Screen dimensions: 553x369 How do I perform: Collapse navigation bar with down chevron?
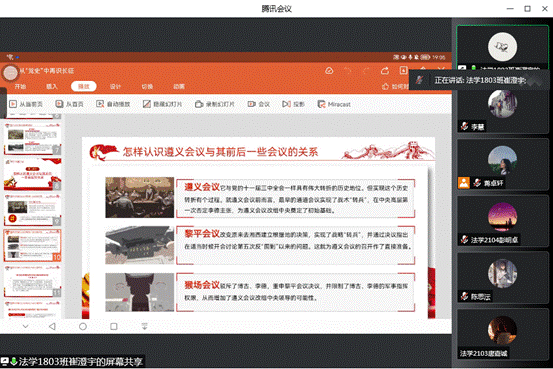point(25,326)
